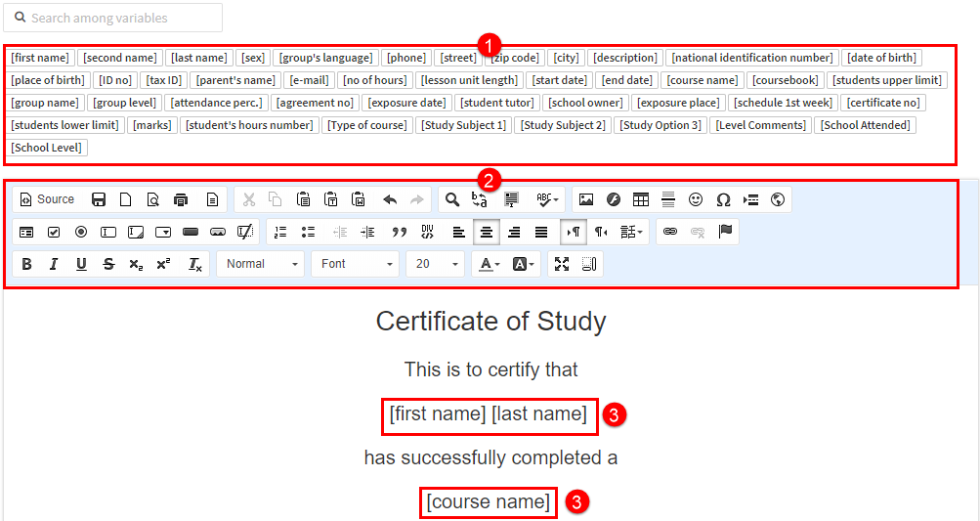Toggle Superscript formatting

[x=164, y=264]
